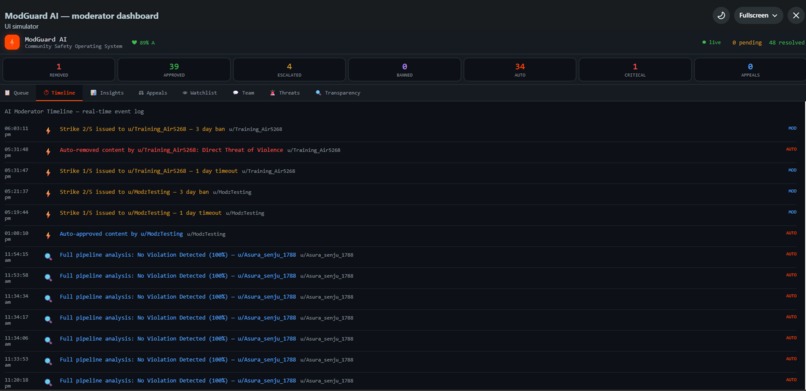Click the Queue tab clipboard icon

pos(7,93)
